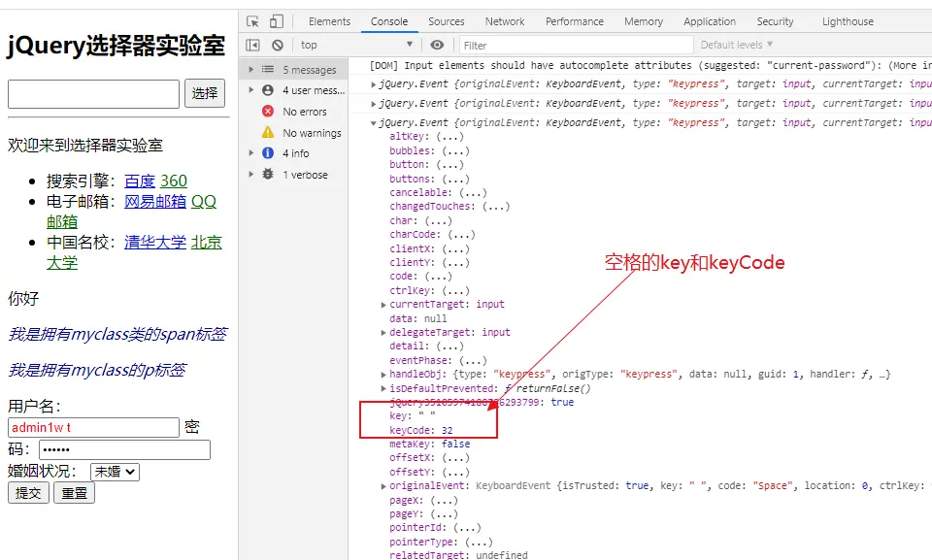Switch to the Elements tab
This screenshot has height=560, width=932.
[x=329, y=21]
